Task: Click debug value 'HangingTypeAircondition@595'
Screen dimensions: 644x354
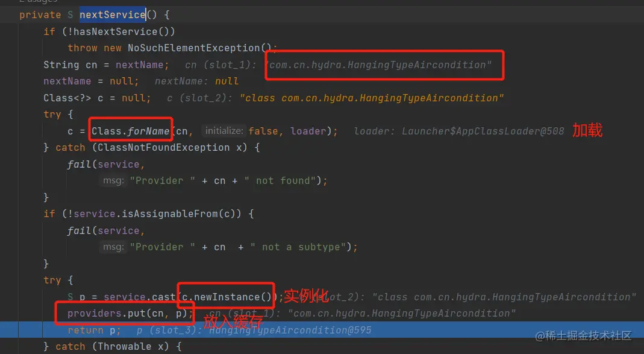Action: point(290,330)
